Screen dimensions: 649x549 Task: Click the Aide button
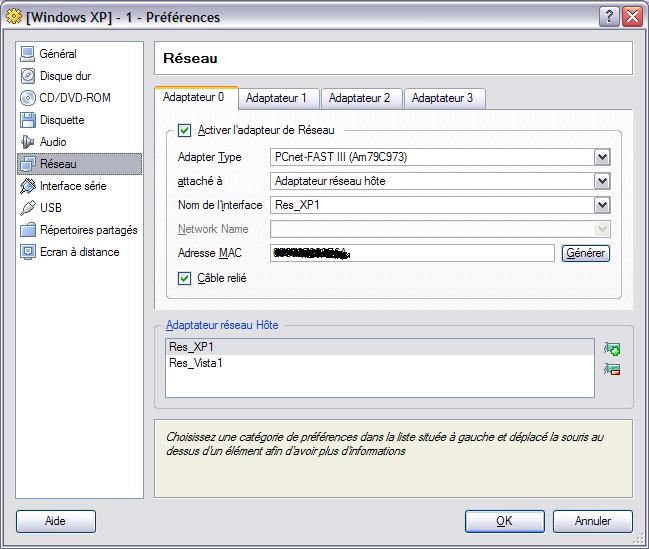point(56,521)
